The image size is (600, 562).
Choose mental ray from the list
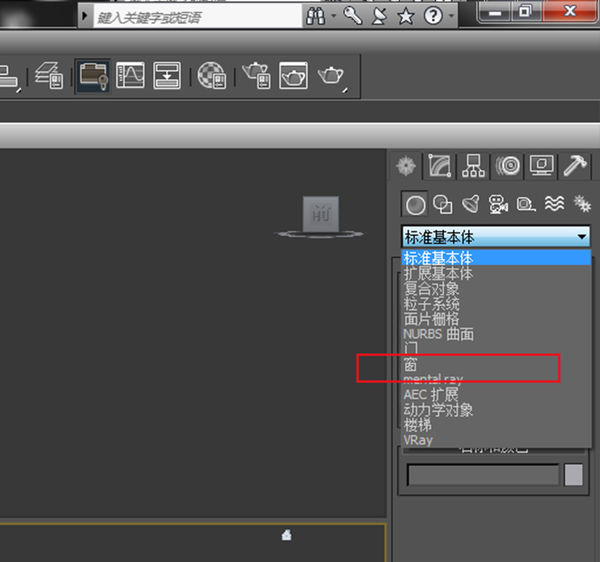496,379
